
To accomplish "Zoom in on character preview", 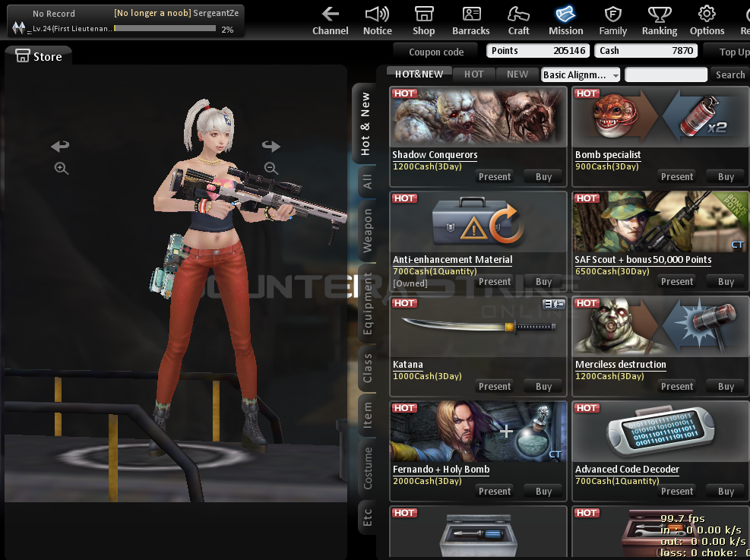I will click(62, 169).
